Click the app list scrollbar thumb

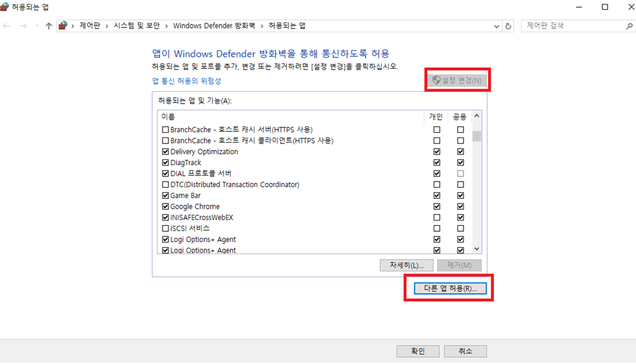(477, 136)
